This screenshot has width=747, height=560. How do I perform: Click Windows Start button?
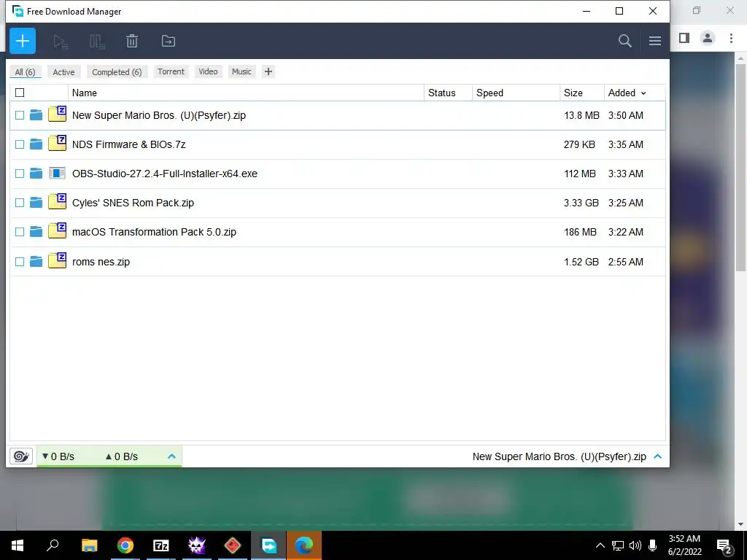tap(18, 545)
